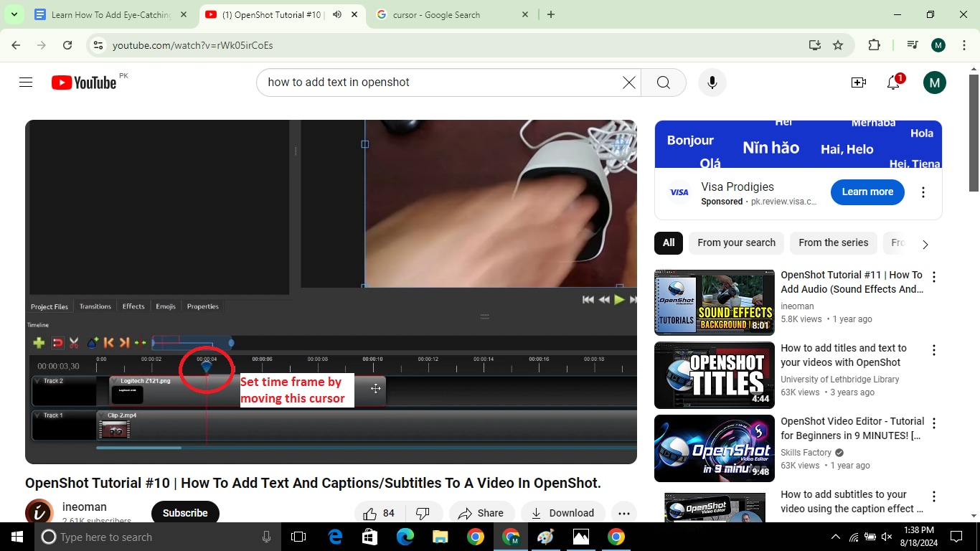This screenshot has width=980, height=551.
Task: Open the YouTube account avatar menu
Action: click(934, 83)
